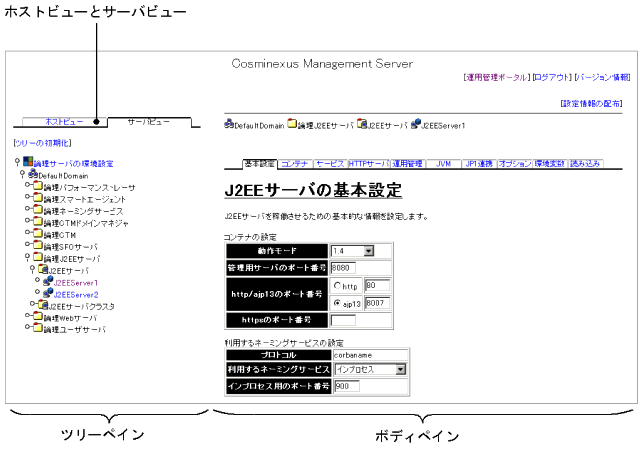Open the 利用するネーミングサービス dropdown
This screenshot has width=640, height=456.
click(371, 369)
